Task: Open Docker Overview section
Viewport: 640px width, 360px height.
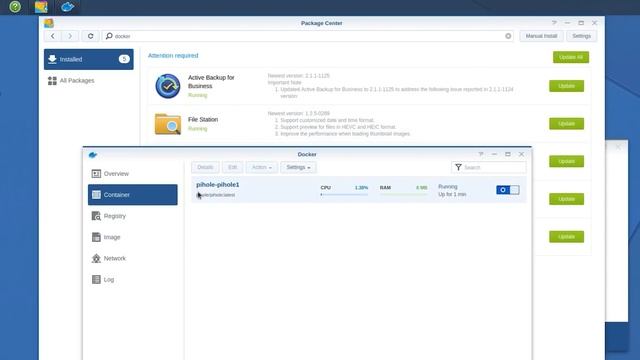Action: pos(133,173)
